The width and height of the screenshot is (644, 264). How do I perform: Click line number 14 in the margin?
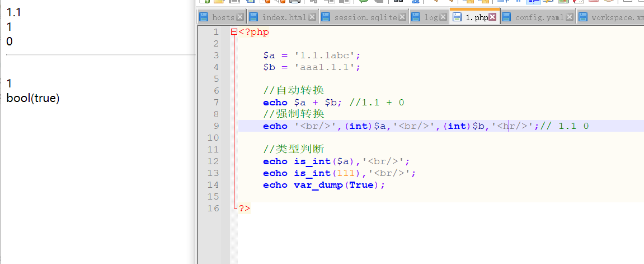tap(213, 184)
